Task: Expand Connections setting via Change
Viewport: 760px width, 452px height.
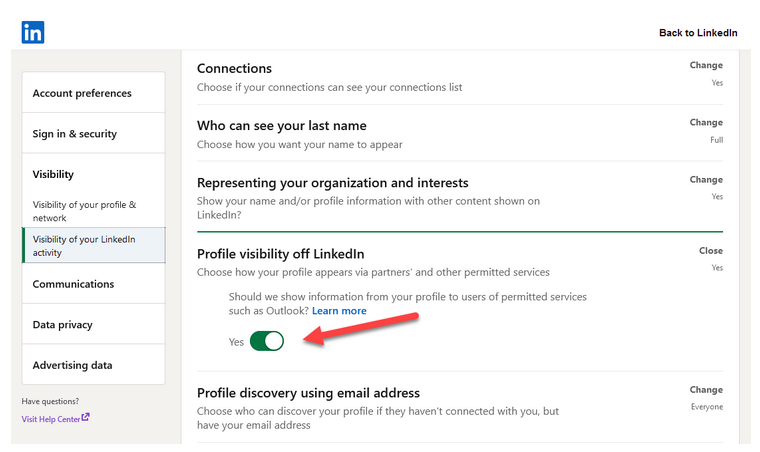Action: tap(706, 66)
